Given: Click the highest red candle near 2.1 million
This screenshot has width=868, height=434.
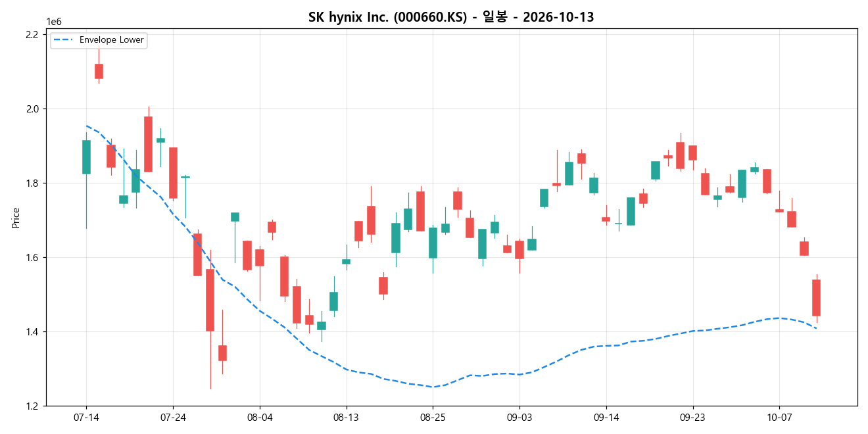Looking at the screenshot, I should tap(99, 71).
